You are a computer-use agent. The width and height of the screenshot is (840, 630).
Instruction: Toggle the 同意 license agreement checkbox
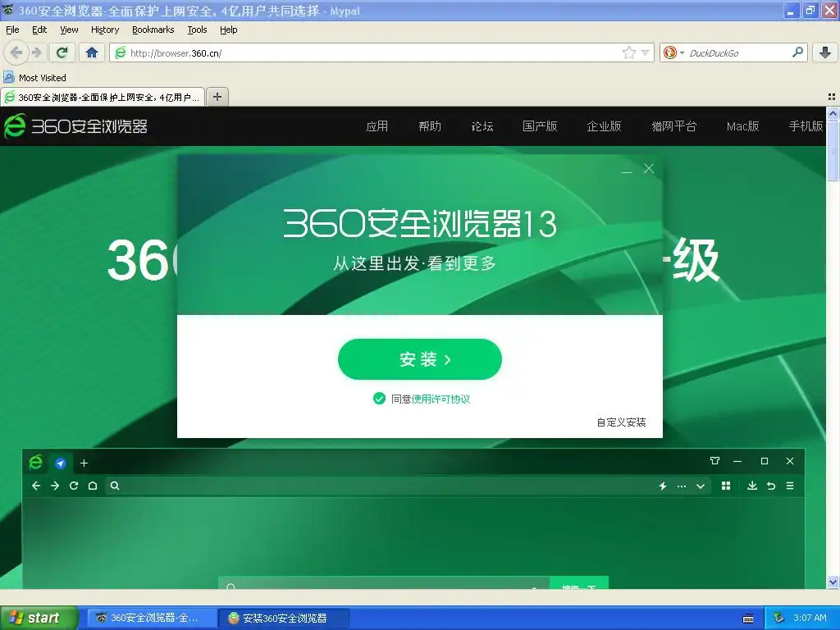tap(379, 399)
